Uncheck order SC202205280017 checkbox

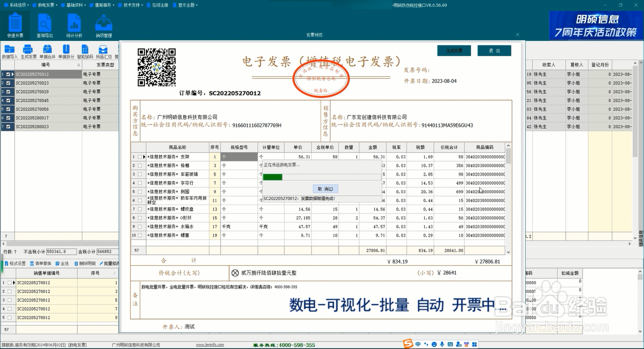[9, 118]
